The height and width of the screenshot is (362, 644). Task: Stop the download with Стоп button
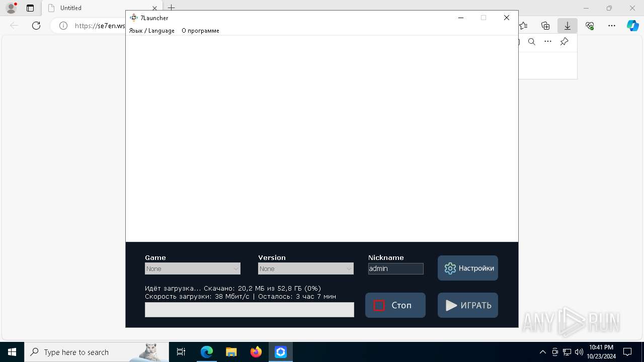click(x=395, y=305)
